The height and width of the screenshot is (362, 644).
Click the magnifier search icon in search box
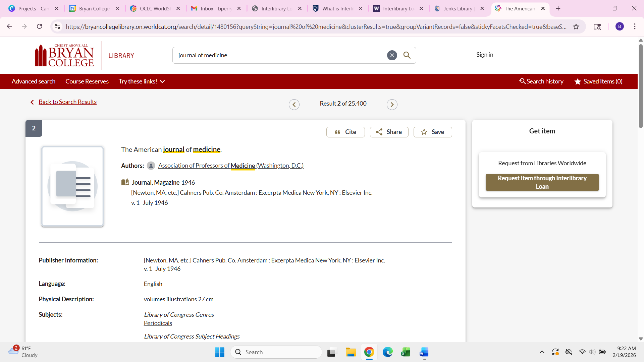click(407, 55)
